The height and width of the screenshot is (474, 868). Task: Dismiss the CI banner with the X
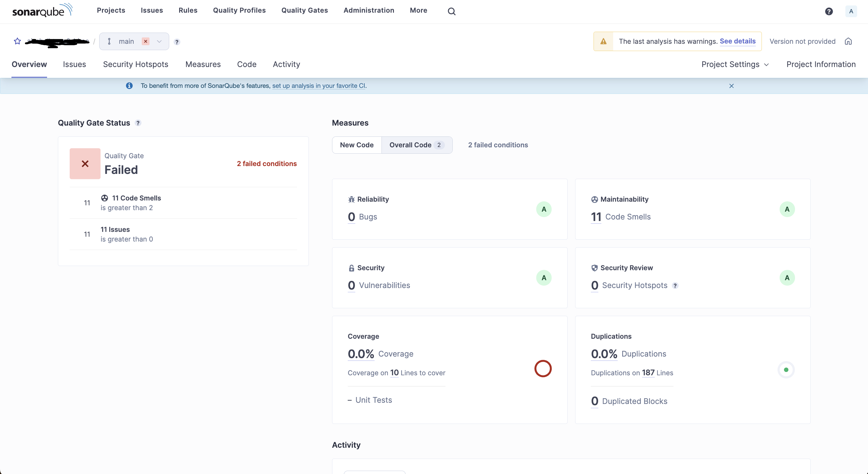pos(731,86)
